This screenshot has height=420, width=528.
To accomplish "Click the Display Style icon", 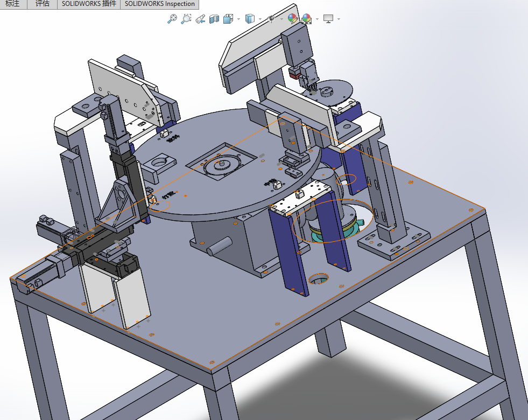I will [250, 19].
